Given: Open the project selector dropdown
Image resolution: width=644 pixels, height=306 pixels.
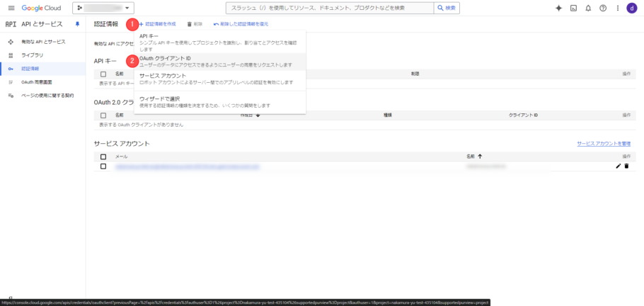Looking at the screenshot, I should (103, 8).
